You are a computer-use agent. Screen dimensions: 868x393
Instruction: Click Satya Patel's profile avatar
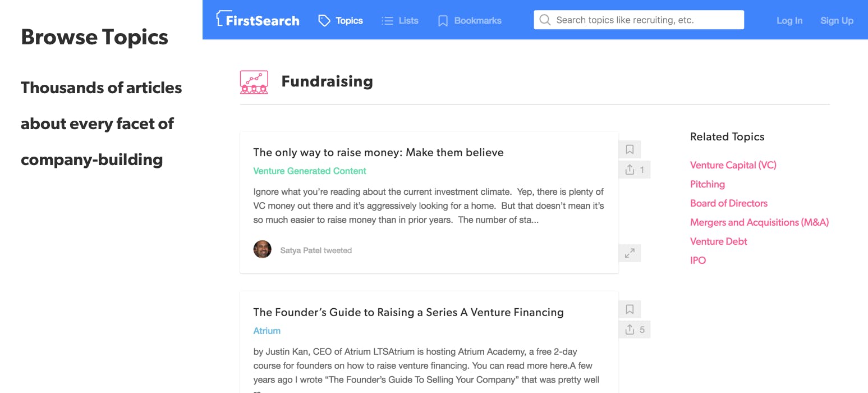(262, 250)
